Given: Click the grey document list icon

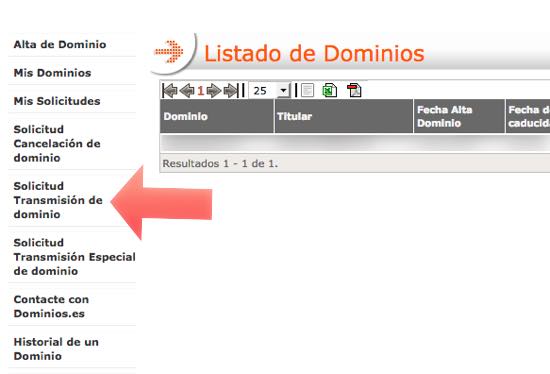Looking at the screenshot, I should pyautogui.click(x=307, y=91).
